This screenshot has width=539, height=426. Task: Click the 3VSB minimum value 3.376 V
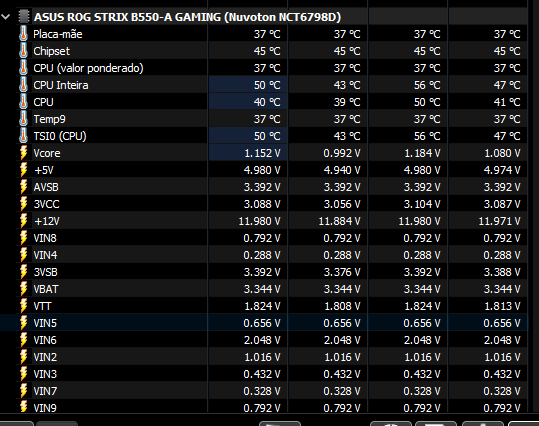pyautogui.click(x=342, y=272)
